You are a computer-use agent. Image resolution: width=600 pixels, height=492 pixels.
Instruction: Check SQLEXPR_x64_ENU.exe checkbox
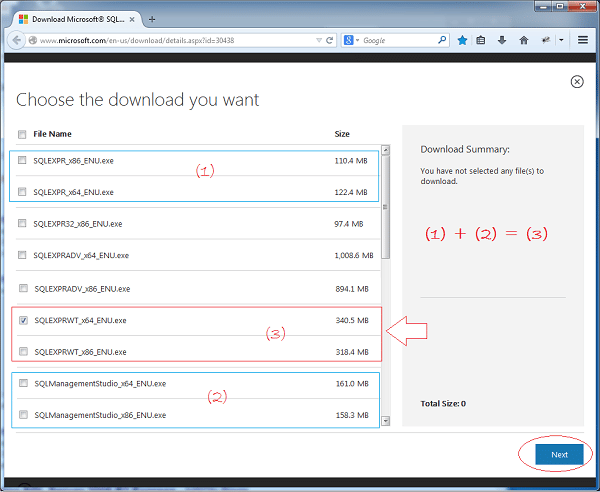pyautogui.click(x=22, y=192)
